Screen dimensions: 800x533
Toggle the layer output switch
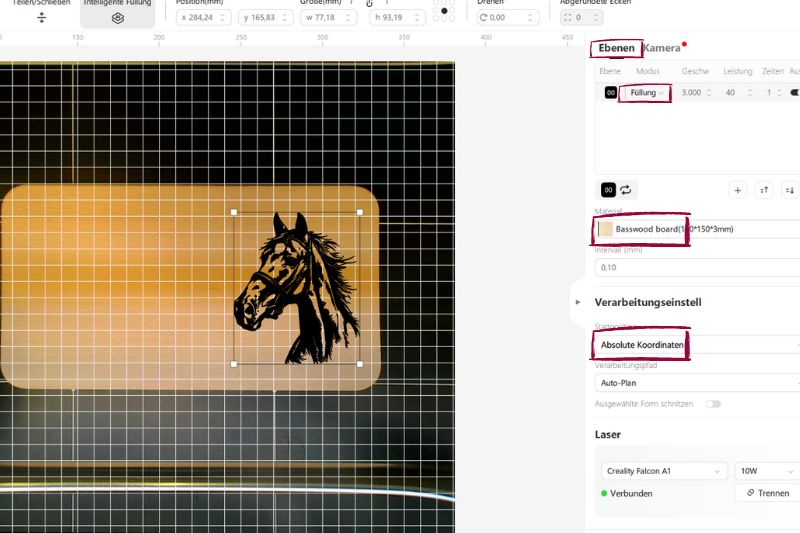794,92
